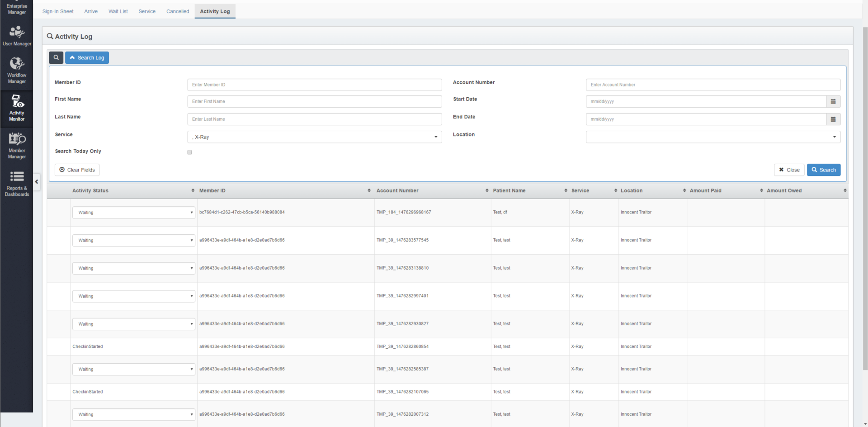Click the dark magnifier search icon button
The height and width of the screenshot is (427, 868).
pyautogui.click(x=56, y=57)
